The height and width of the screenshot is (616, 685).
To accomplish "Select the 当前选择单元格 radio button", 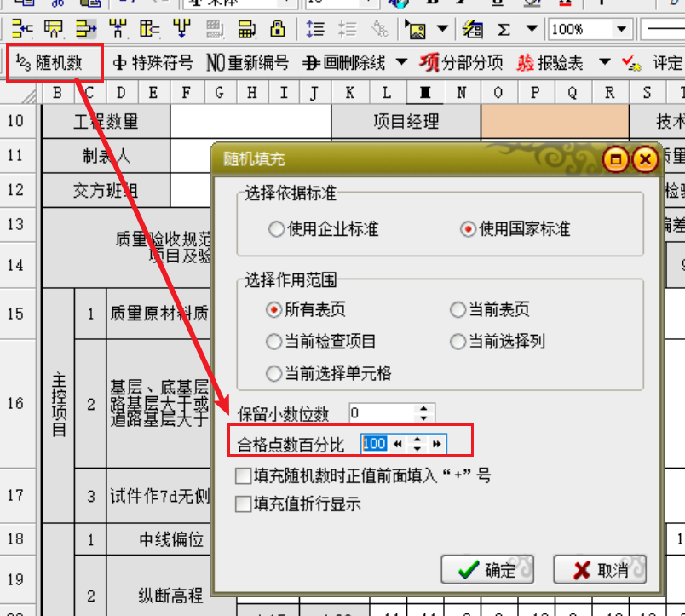I will click(x=275, y=373).
